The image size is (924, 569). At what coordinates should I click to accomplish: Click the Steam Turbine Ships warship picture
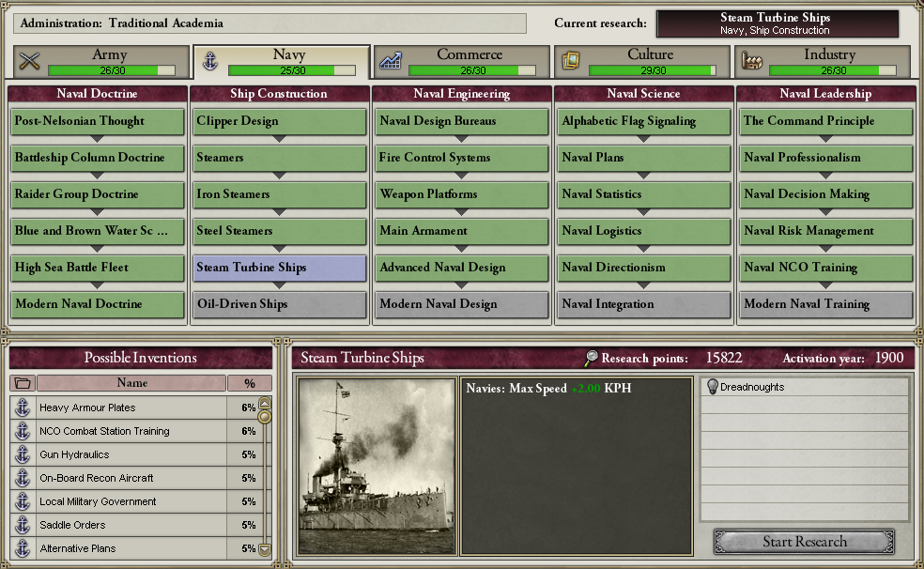point(377,467)
